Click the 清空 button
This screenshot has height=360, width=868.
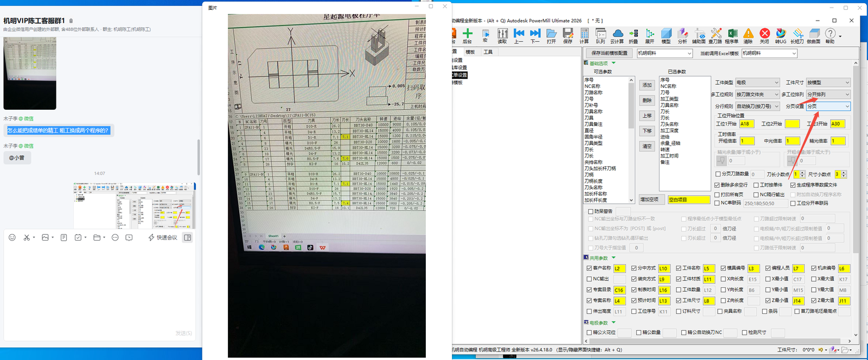(647, 146)
